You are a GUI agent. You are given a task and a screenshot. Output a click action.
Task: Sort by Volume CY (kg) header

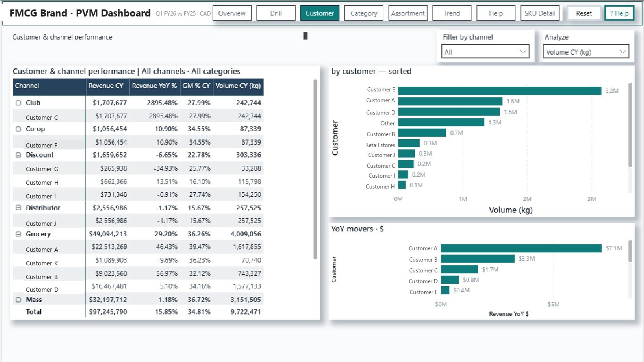coord(238,86)
